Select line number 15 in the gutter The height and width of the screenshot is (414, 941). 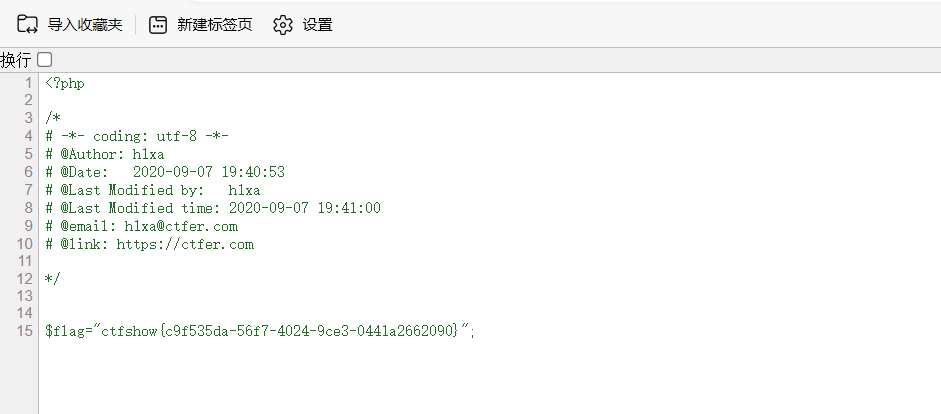(25, 331)
